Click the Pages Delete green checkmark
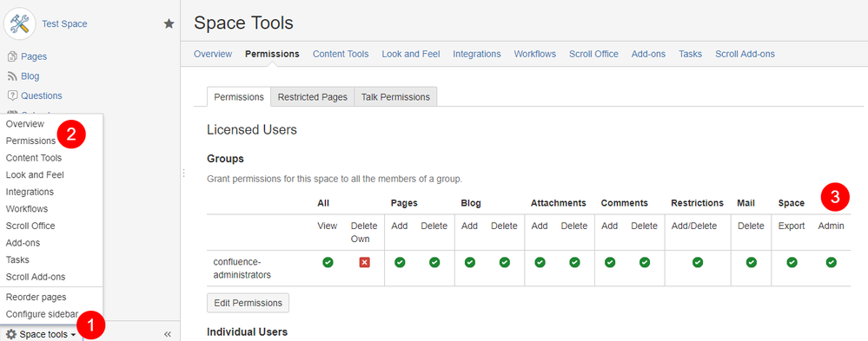Viewport: 868px width, 341px height. click(x=434, y=263)
